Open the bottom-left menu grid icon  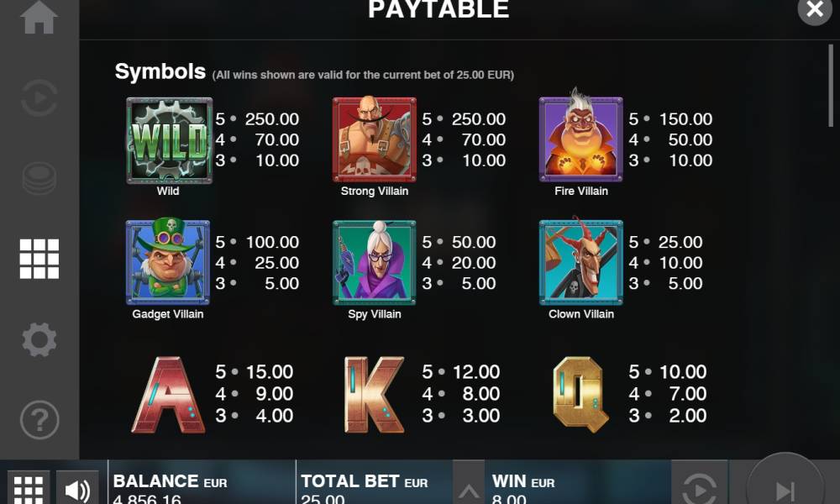point(29,489)
